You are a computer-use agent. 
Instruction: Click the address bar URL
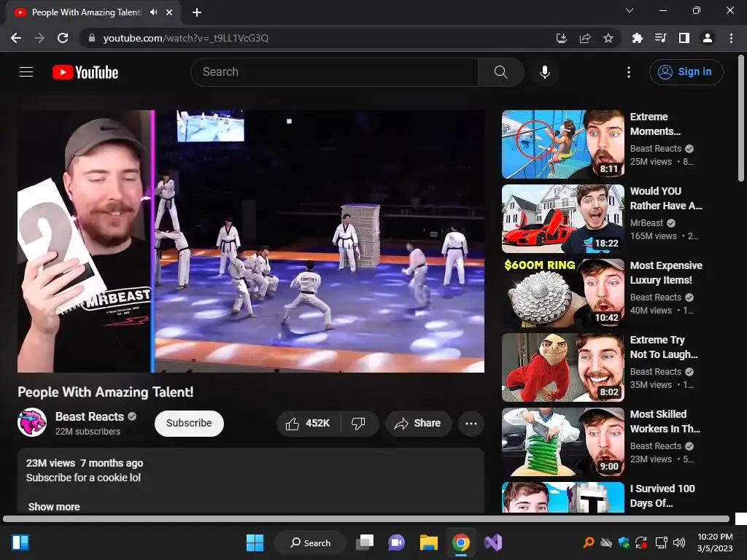[186, 38]
